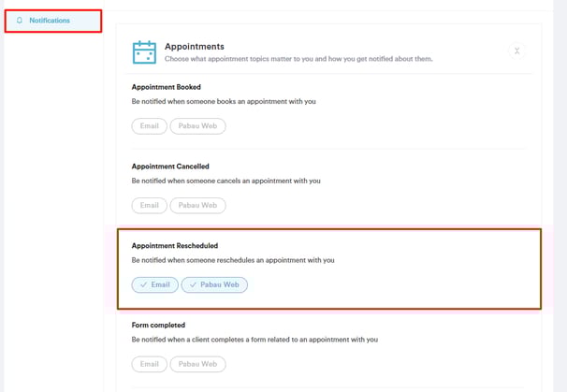
Task: Click the Appointment Booked title
Action: 167,87
